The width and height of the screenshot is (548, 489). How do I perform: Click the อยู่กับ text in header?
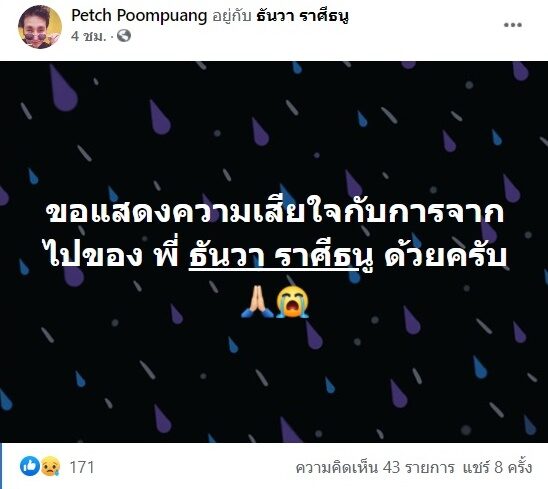pyautogui.click(x=232, y=16)
